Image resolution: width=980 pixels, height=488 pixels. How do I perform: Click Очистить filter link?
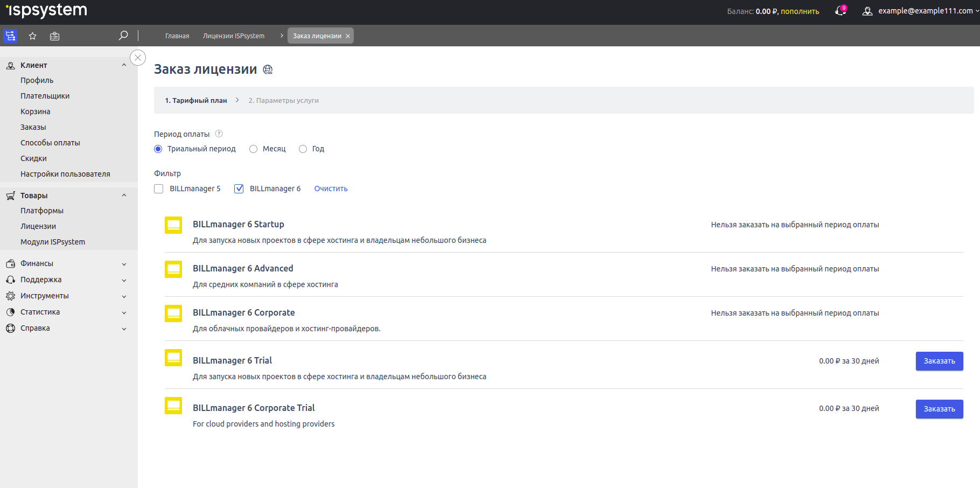[x=331, y=189]
